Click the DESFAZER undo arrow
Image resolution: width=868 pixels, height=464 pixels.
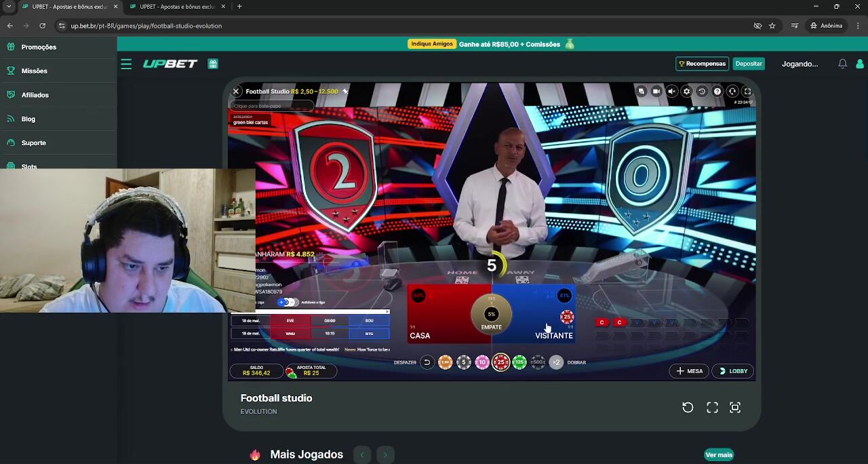pos(427,362)
